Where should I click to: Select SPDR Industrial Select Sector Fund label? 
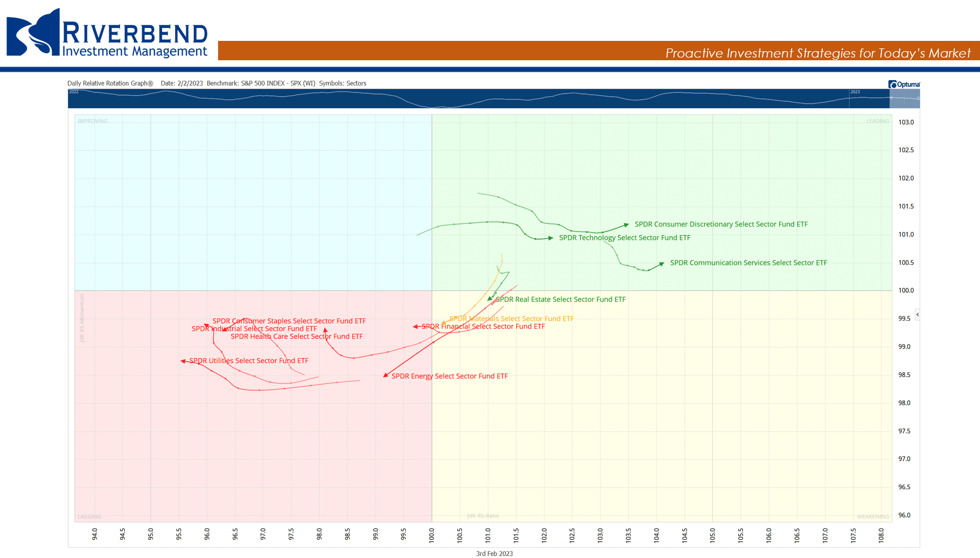(x=254, y=329)
